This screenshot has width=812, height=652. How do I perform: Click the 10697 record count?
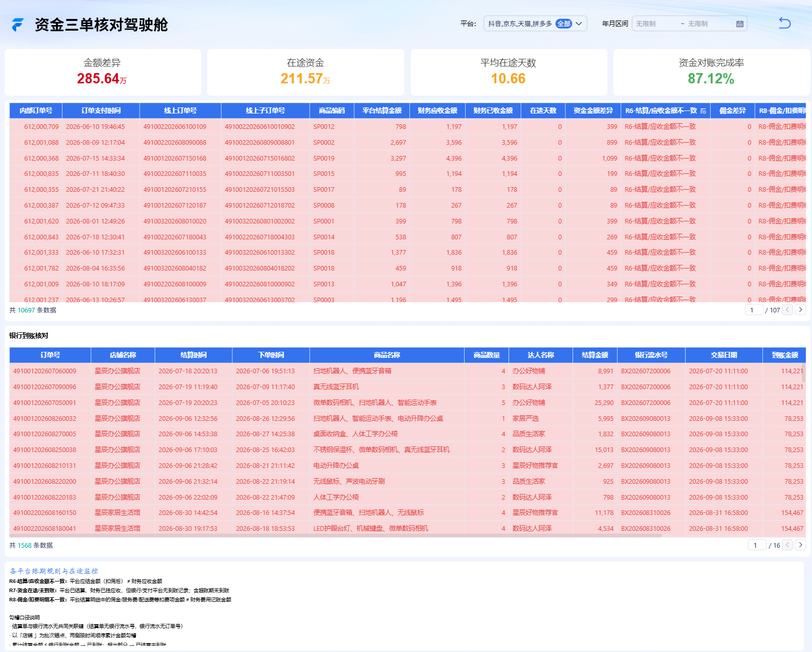(27, 310)
